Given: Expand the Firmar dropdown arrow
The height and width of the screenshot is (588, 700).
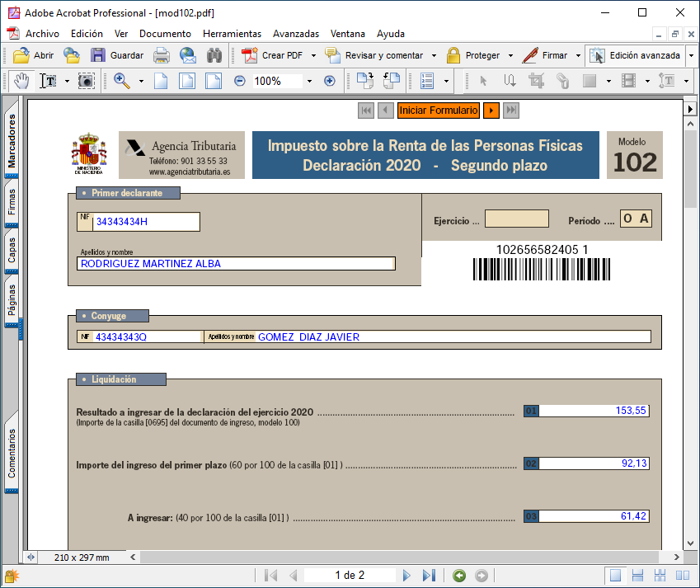Looking at the screenshot, I should pyautogui.click(x=578, y=56).
